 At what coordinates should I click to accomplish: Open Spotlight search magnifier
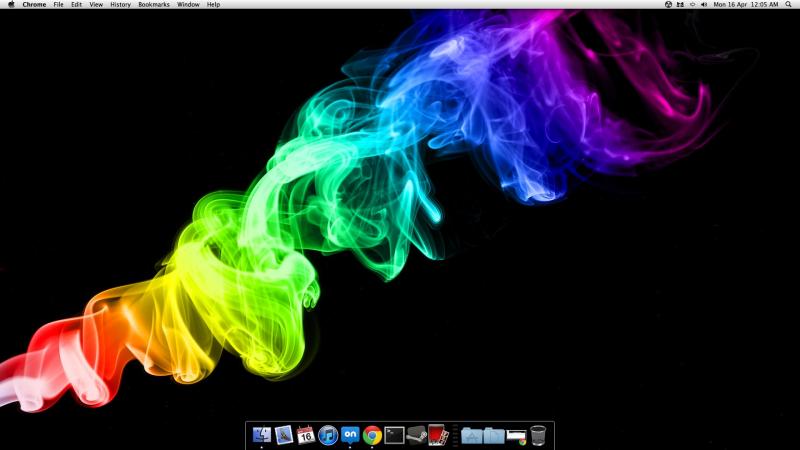788,4
